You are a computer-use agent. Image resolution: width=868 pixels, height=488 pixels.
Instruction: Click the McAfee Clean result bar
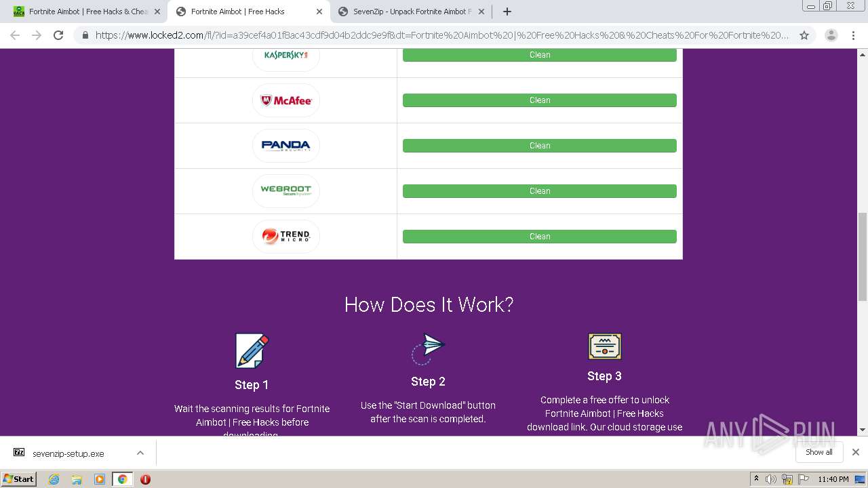[x=539, y=100]
